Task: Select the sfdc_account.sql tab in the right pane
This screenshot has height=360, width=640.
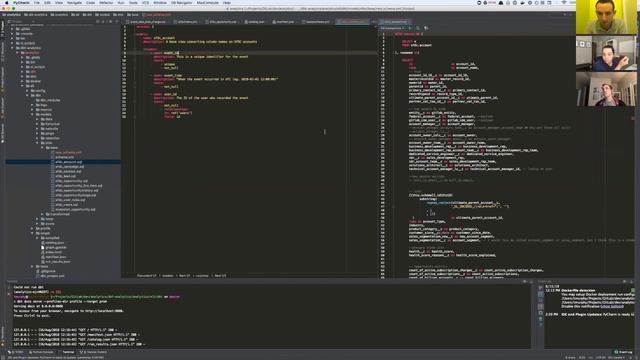Action: coord(395,22)
